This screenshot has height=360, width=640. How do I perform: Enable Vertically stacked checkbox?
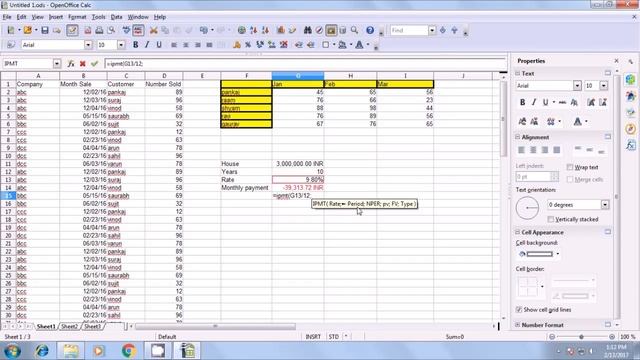[x=551, y=219]
